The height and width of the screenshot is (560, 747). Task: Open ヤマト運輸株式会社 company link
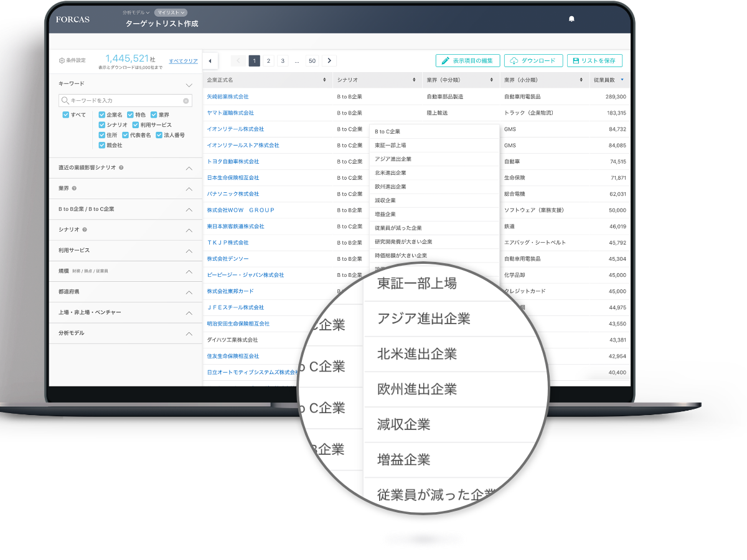click(230, 113)
